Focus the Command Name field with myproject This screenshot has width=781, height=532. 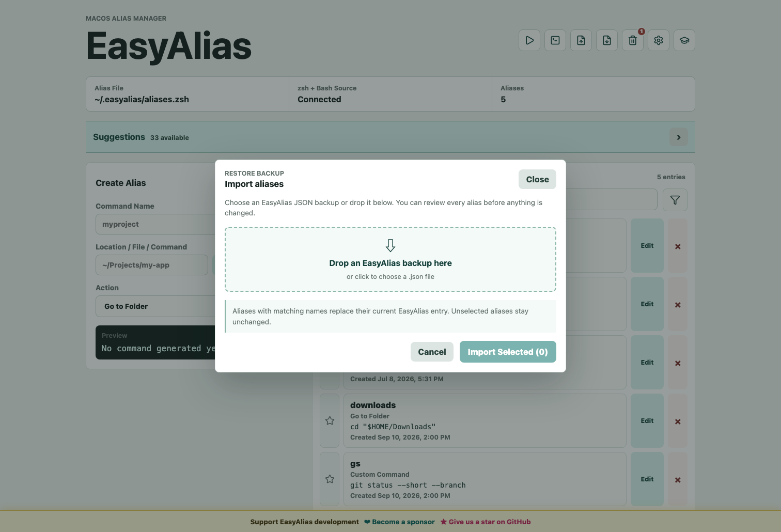tap(155, 224)
